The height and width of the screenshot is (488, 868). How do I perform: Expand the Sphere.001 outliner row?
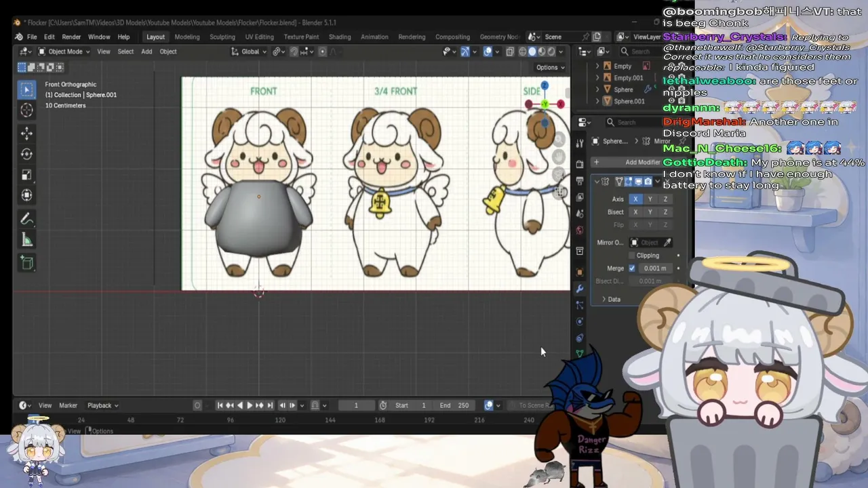point(597,101)
